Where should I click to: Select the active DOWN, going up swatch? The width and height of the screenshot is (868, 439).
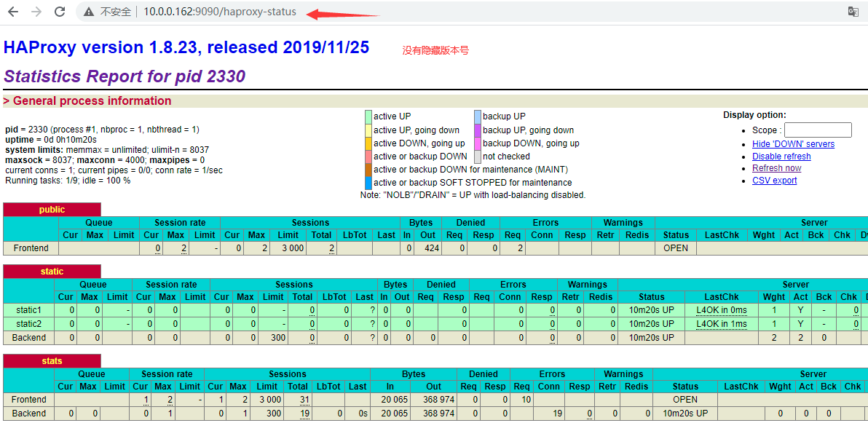pos(368,143)
